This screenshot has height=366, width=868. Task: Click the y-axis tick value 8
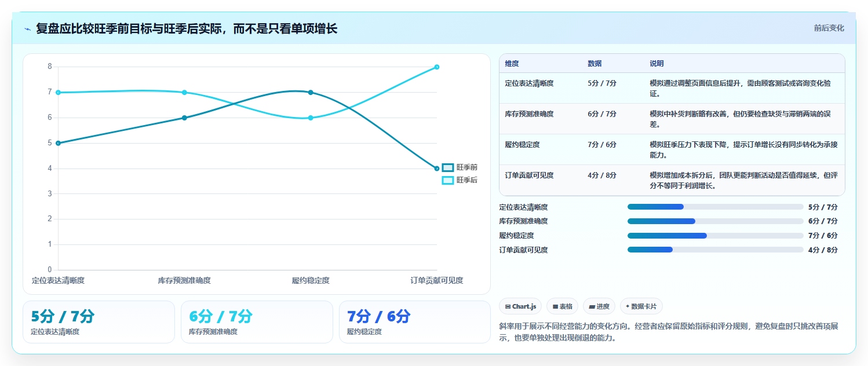50,67
